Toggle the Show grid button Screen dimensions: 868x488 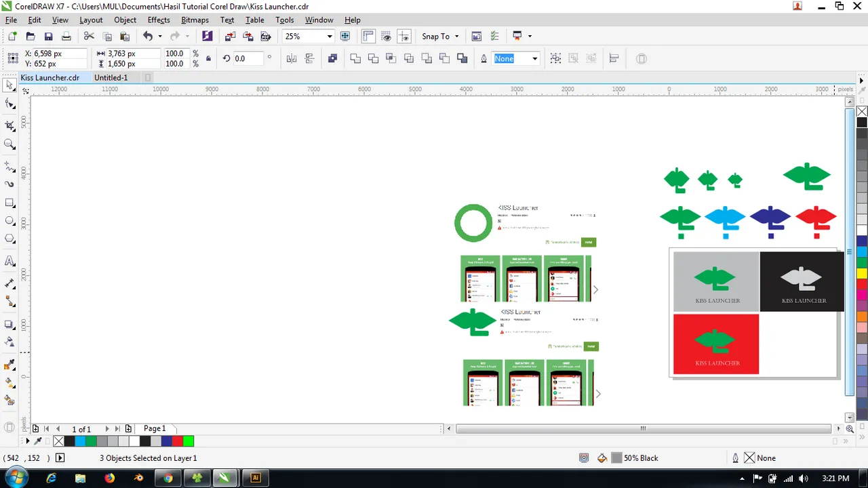387,37
